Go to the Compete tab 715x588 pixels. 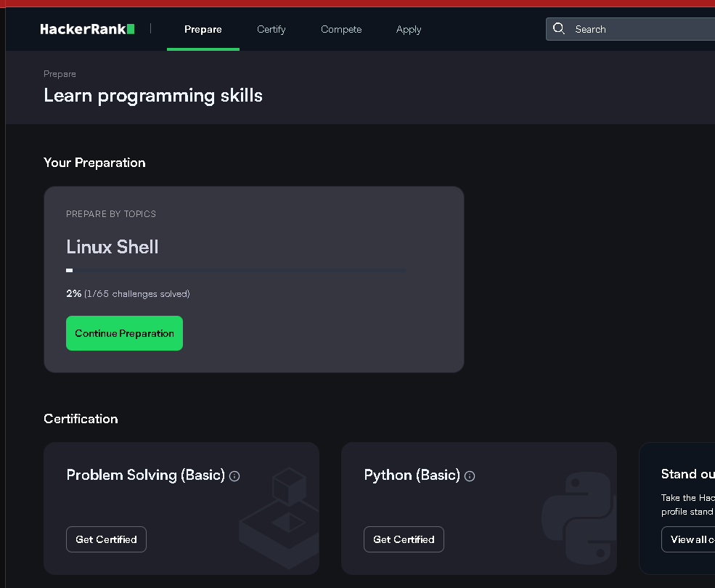pyautogui.click(x=341, y=29)
